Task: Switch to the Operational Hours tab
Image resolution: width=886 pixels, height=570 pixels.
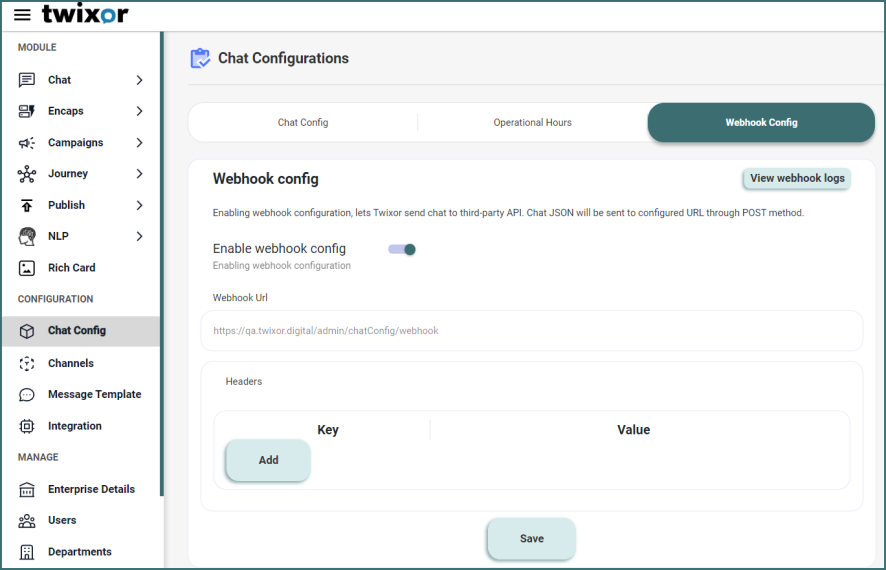Action: (x=532, y=123)
